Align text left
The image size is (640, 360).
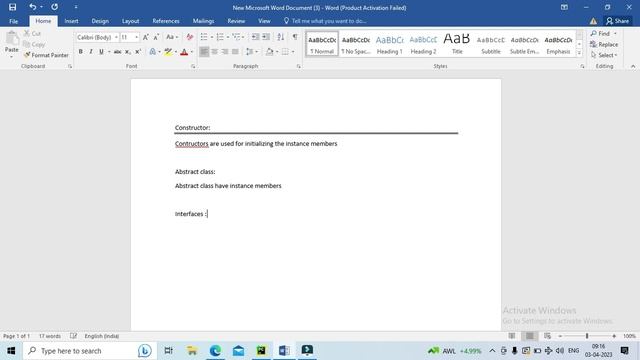pos(204,52)
